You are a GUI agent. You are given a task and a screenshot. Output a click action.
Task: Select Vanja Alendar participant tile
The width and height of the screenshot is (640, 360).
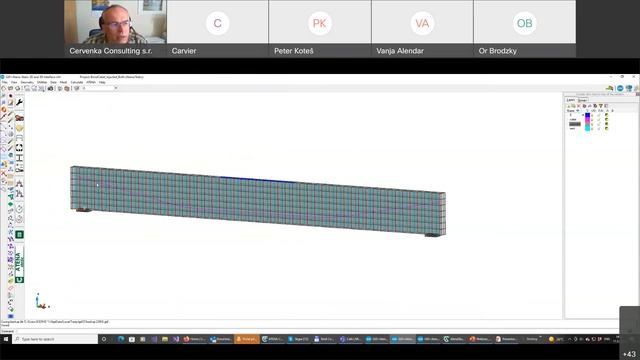tap(422, 29)
